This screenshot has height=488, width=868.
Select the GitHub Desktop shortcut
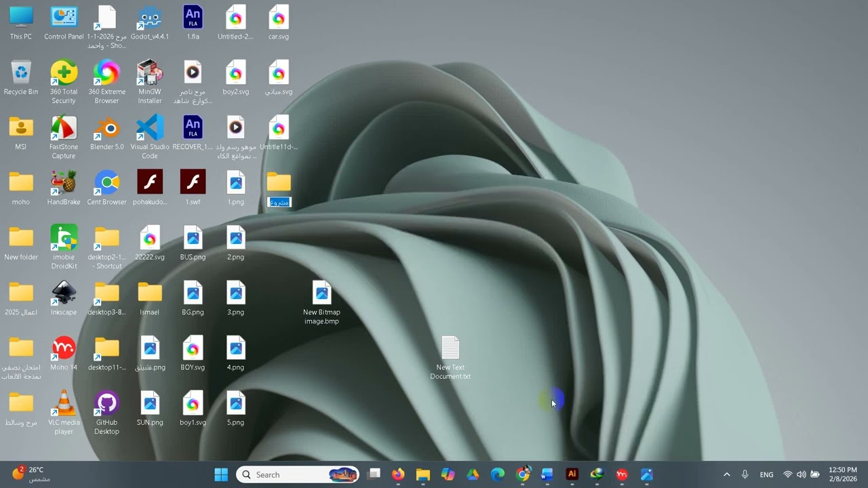pyautogui.click(x=106, y=404)
